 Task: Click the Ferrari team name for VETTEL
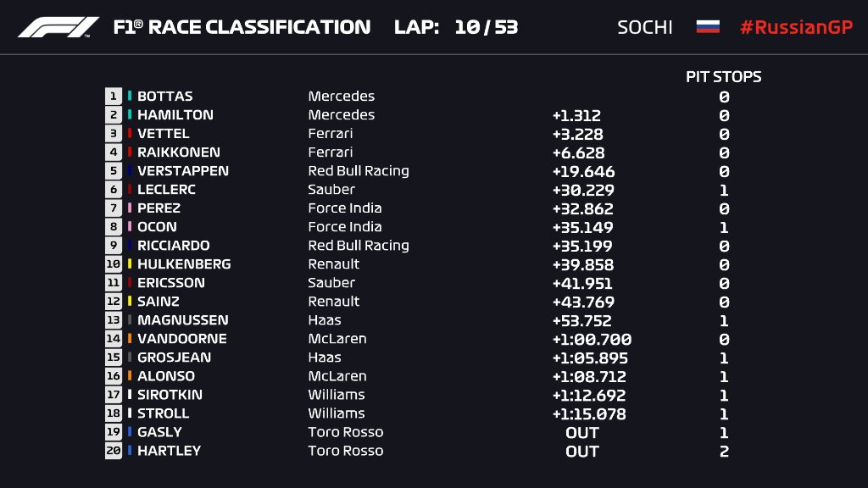point(331,133)
